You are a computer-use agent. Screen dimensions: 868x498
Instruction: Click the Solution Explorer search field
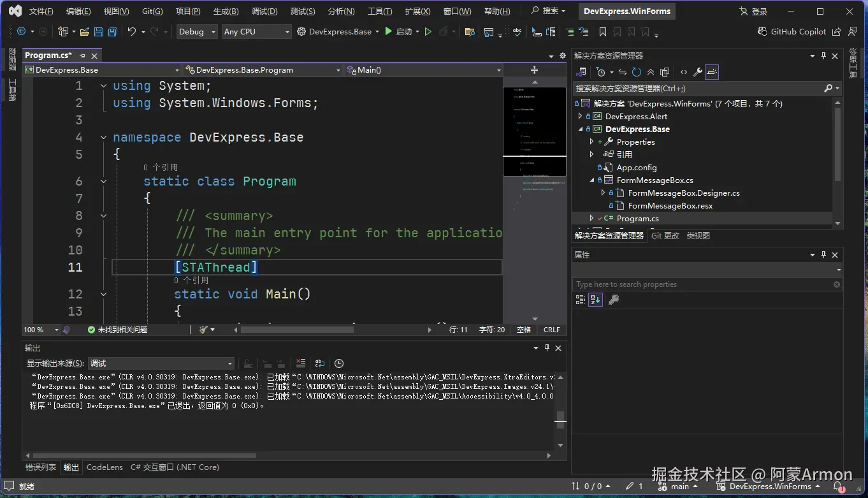coord(695,89)
